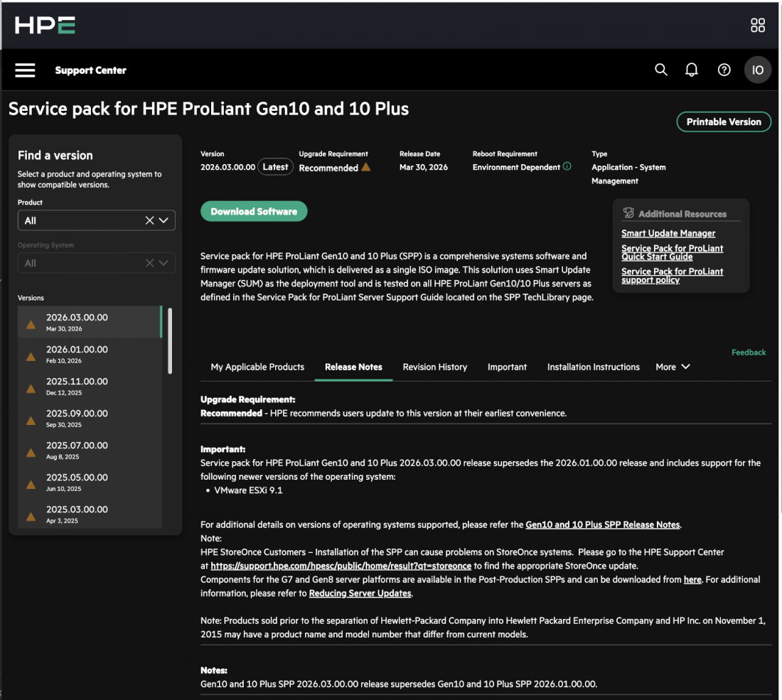Click warning triangle for version 2026.03.00.00
The width and height of the screenshot is (782, 700).
[x=31, y=325]
